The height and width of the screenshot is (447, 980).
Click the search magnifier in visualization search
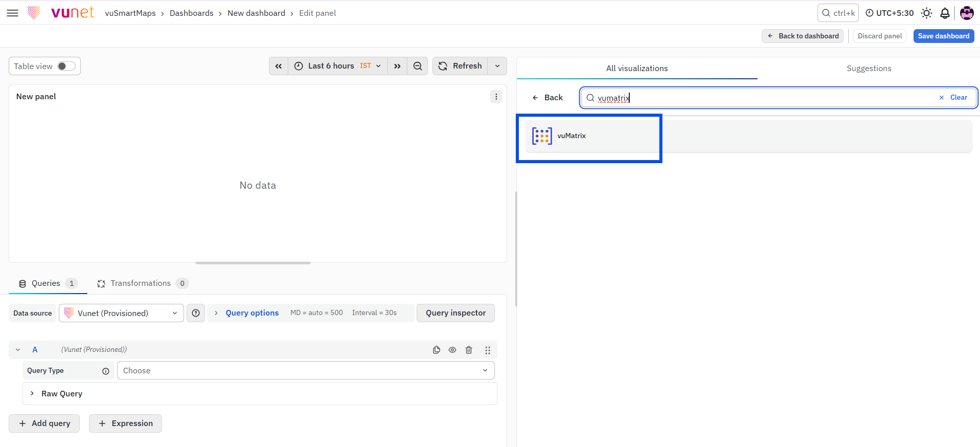point(590,98)
